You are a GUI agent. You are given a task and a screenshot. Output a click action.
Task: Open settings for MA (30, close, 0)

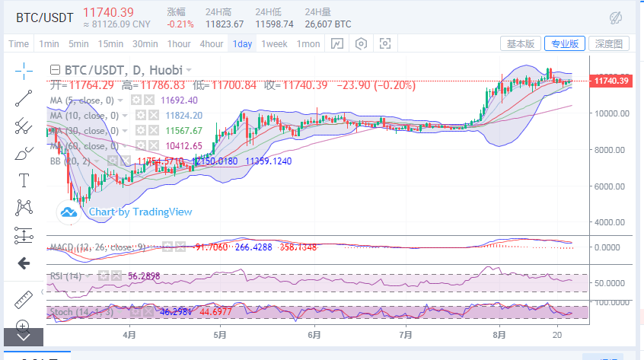(x=141, y=131)
